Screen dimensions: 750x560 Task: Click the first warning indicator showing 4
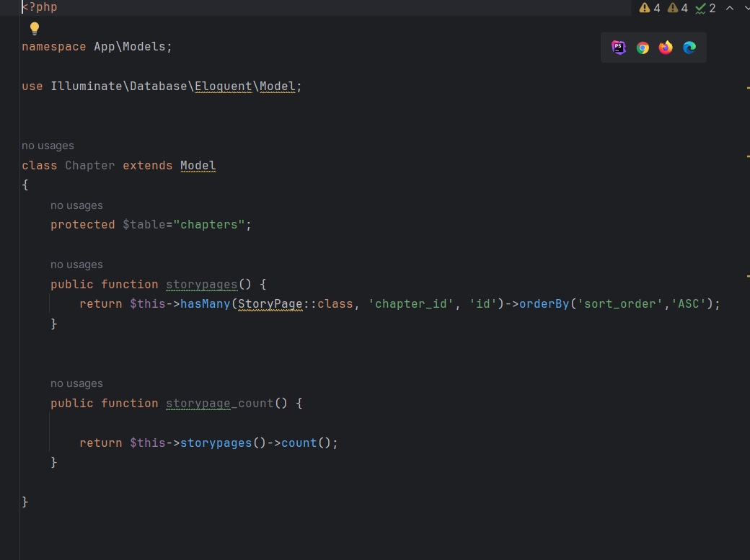pyautogui.click(x=650, y=8)
